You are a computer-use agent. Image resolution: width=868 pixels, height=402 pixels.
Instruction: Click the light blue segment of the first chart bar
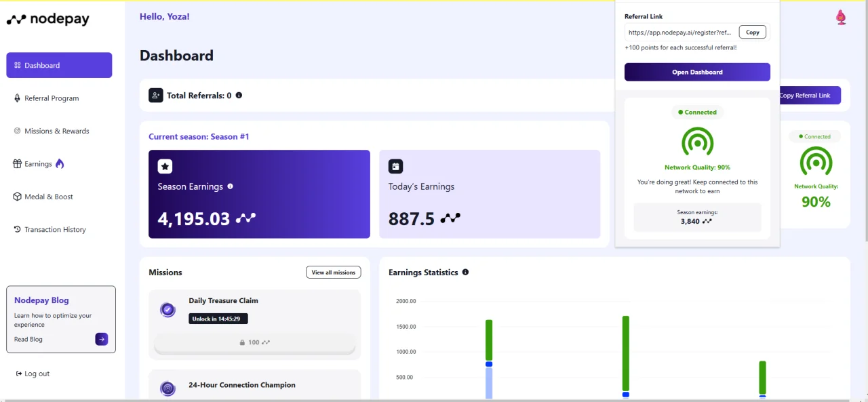tap(489, 383)
